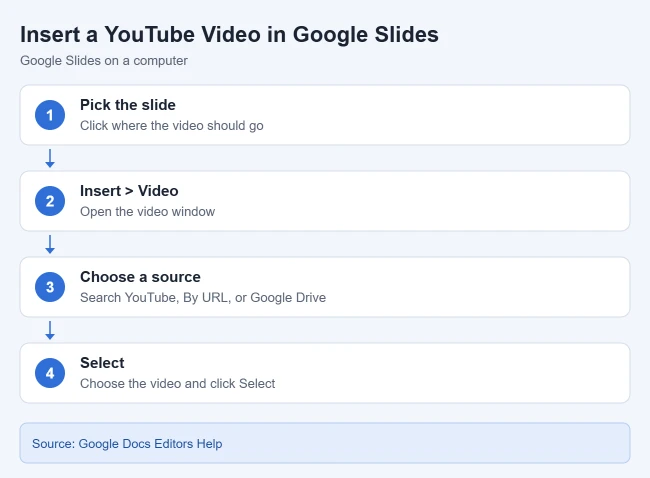This screenshot has width=650, height=478.
Task: Select the "Pick the slide" step heading
Action: [x=128, y=105]
